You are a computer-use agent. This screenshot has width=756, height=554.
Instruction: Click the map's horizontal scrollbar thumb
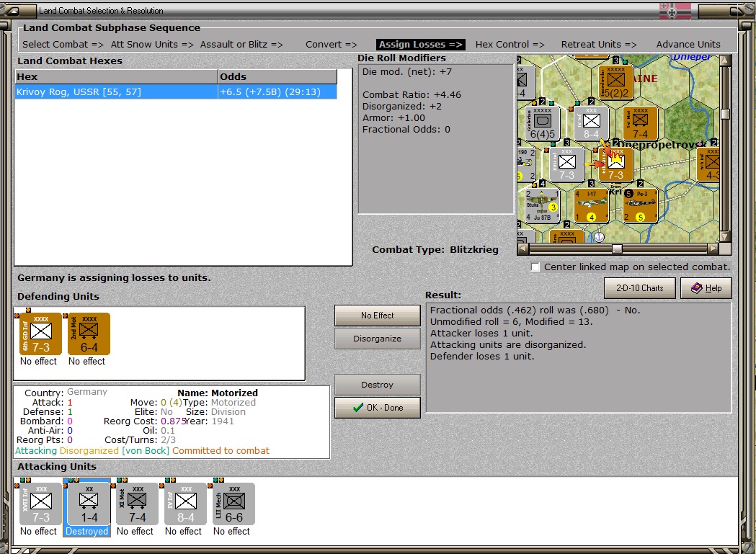(617, 249)
